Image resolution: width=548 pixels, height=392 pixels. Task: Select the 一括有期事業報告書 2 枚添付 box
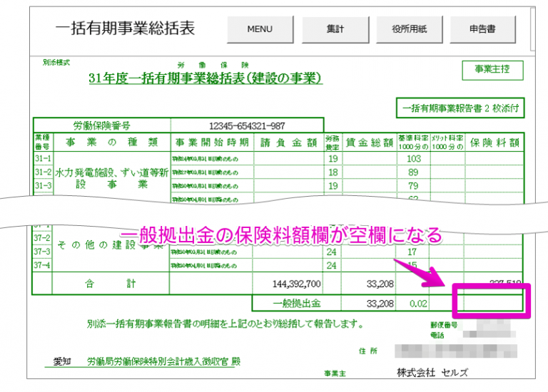coord(460,108)
